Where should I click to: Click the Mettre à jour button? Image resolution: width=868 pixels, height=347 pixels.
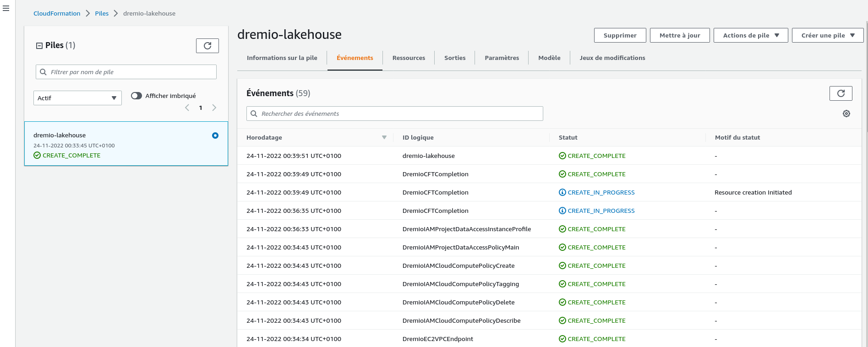pos(679,35)
